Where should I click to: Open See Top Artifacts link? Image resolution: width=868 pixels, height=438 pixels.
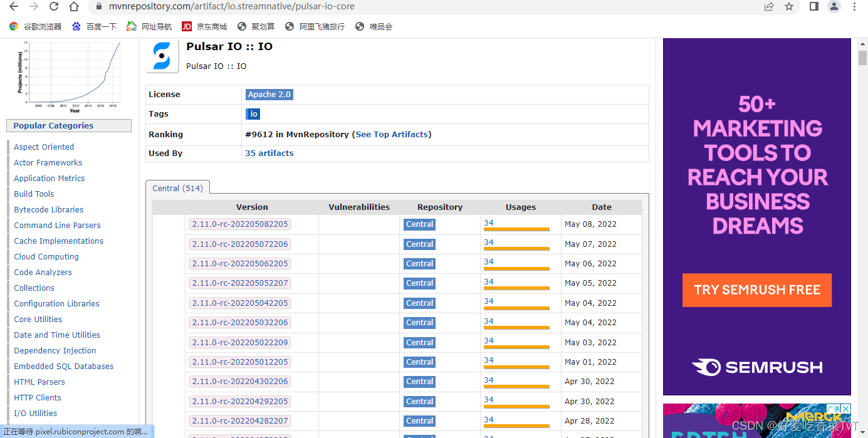(x=392, y=134)
